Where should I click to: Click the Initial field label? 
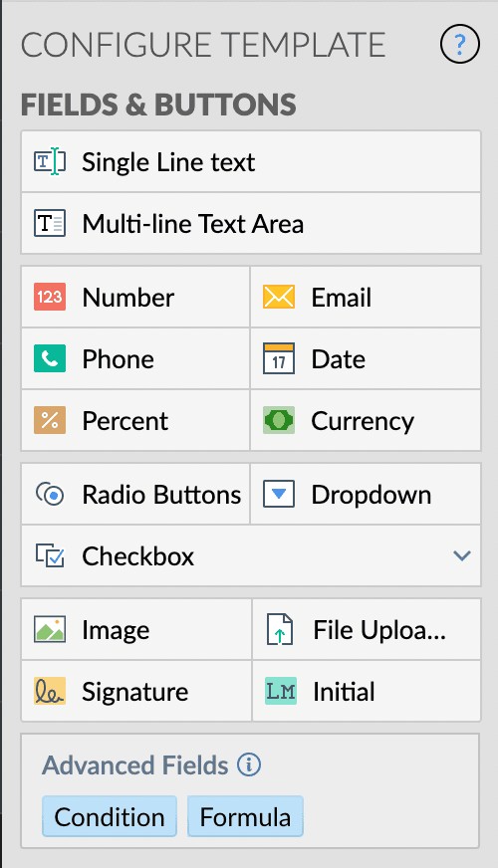click(x=344, y=692)
